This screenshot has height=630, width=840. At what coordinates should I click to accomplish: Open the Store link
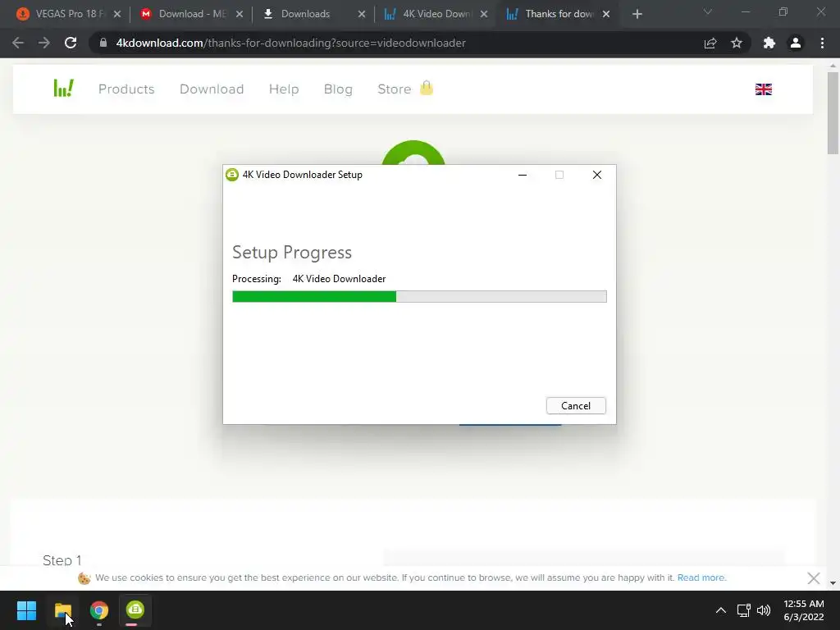(x=395, y=89)
